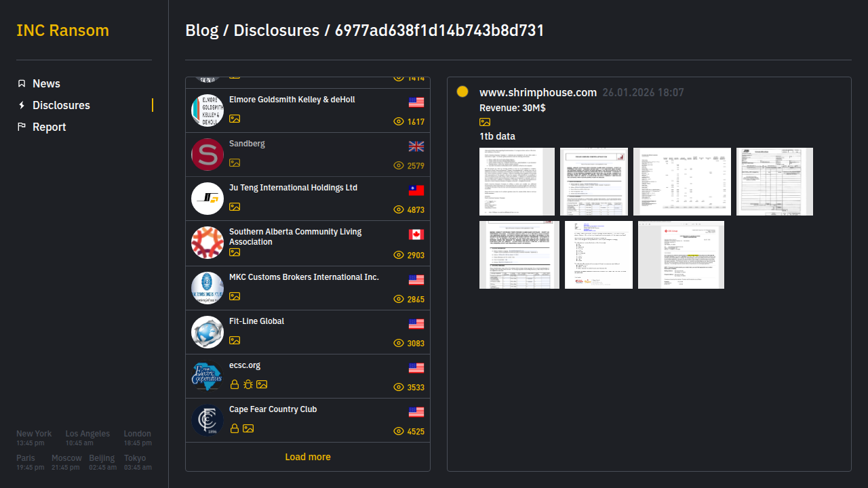Click the Report flag icon in sidebar
Screen dimensions: 868x488
click(22, 127)
